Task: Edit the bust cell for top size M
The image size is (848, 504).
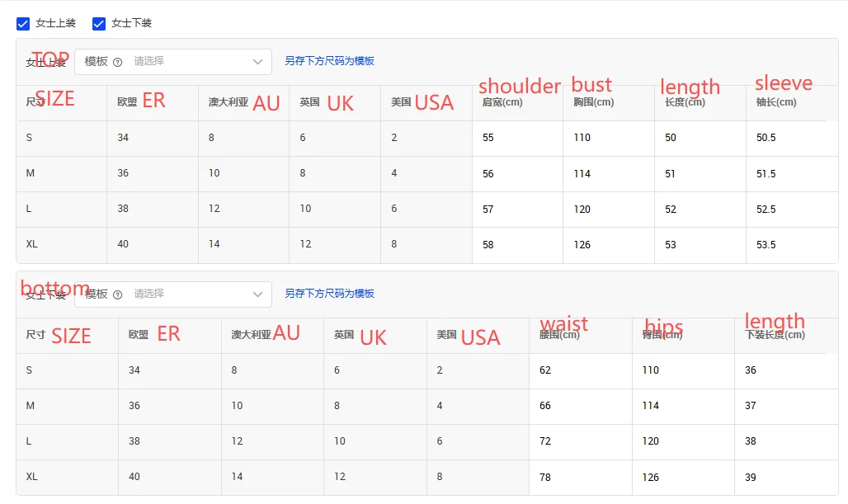Action: (x=608, y=174)
